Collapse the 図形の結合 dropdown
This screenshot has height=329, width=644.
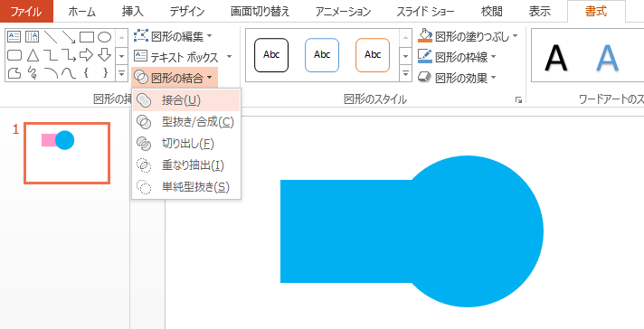point(175,78)
